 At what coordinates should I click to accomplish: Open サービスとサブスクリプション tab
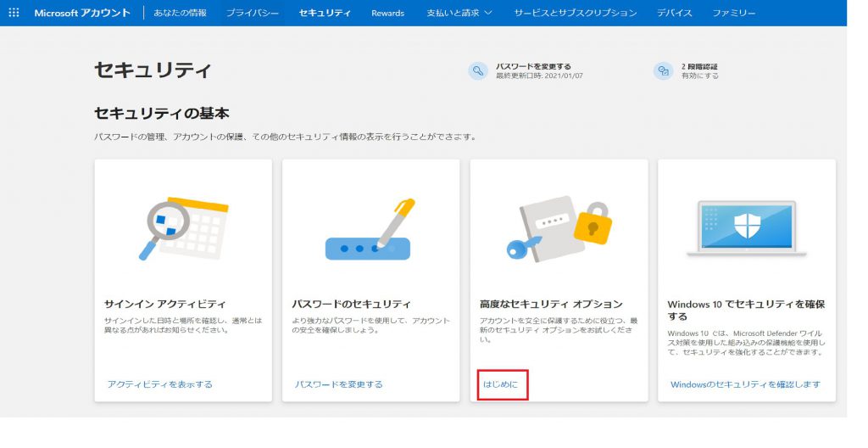[576, 13]
